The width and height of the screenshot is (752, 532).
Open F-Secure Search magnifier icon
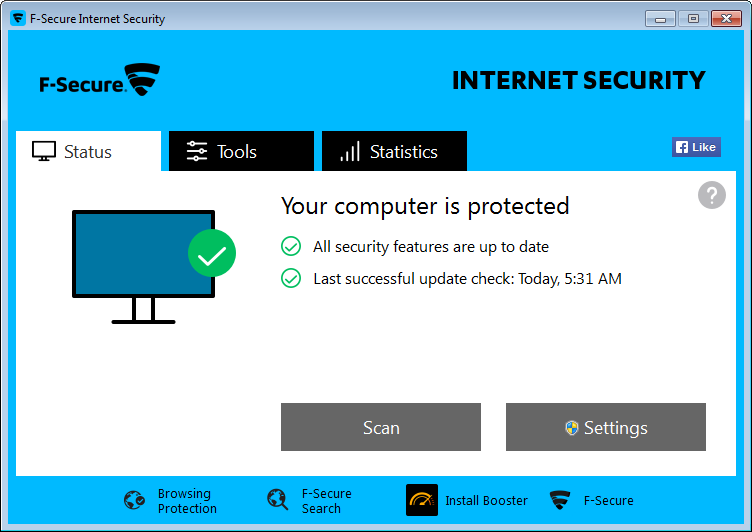click(x=278, y=501)
